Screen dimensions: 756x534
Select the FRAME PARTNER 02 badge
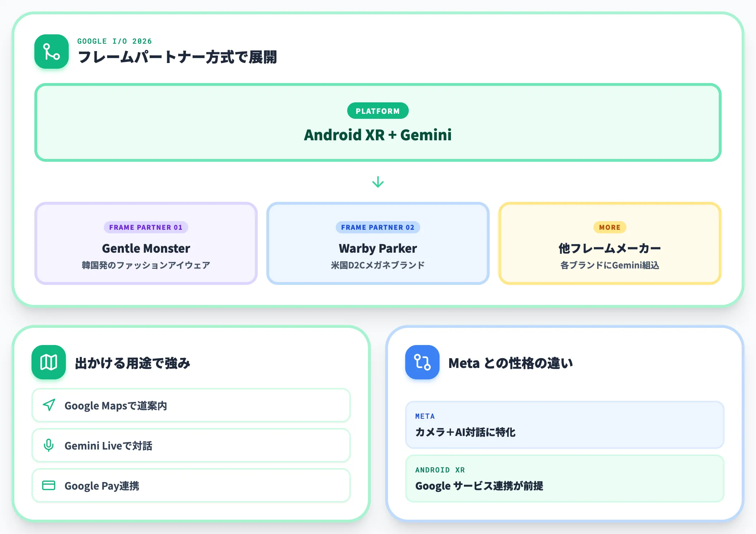click(378, 227)
